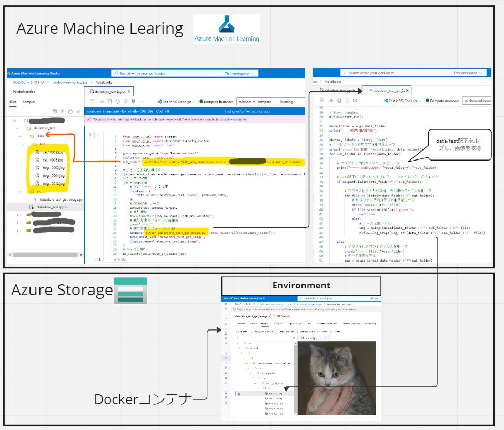Click the rainbow-ml-workspace breadcrumb link
This screenshot has width=504, height=430.
70,82
